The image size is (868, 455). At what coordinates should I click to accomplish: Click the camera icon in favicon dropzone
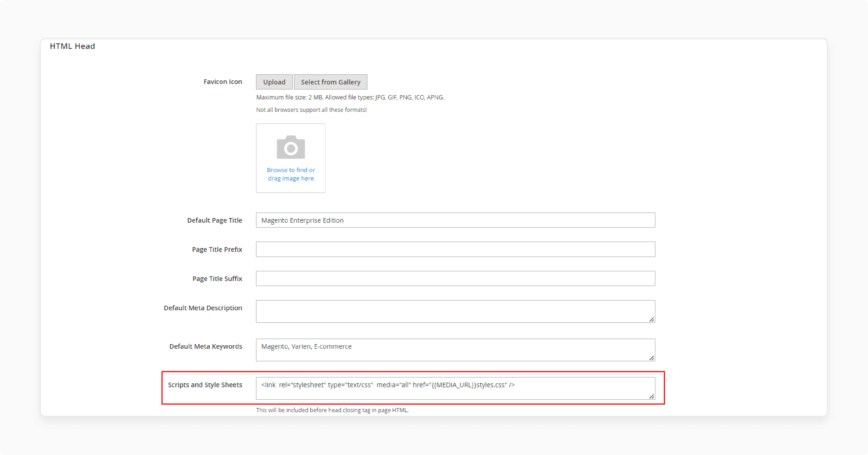[x=291, y=147]
